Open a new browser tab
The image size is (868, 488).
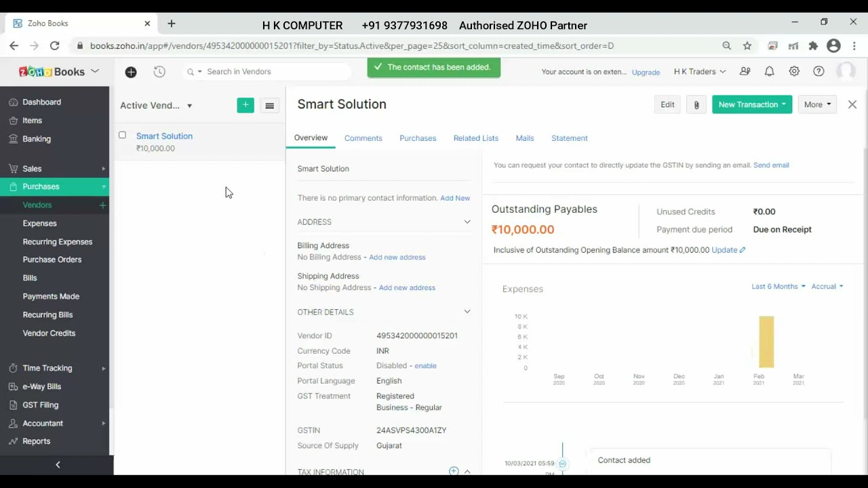[172, 23]
